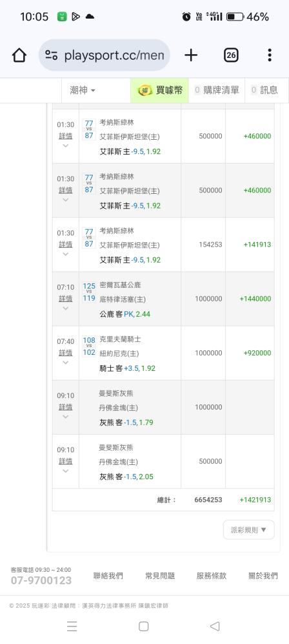
Task: Tap the Android back navigation button
Action: coord(214,626)
